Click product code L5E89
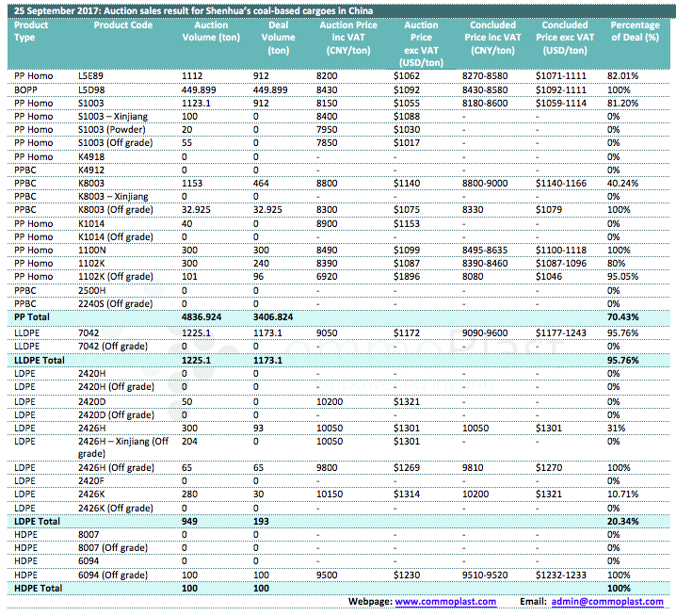 (92, 74)
